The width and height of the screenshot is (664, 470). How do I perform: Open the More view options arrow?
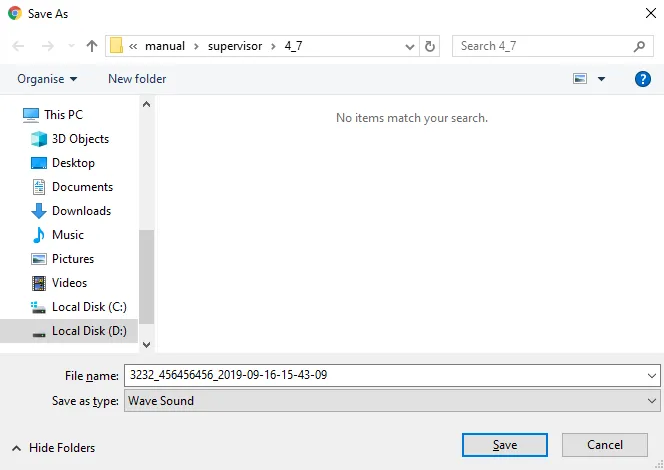[601, 79]
